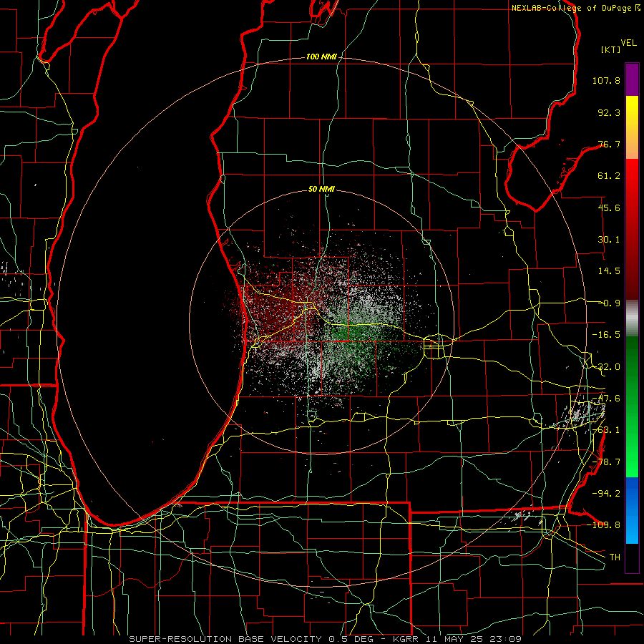Select the -32.0 velocity scale value

(x=606, y=367)
